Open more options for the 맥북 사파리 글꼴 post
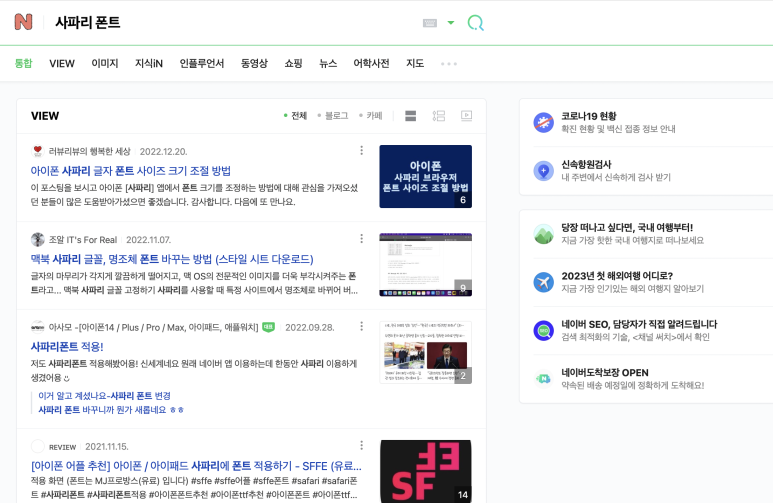The height and width of the screenshot is (503, 773). click(x=361, y=239)
